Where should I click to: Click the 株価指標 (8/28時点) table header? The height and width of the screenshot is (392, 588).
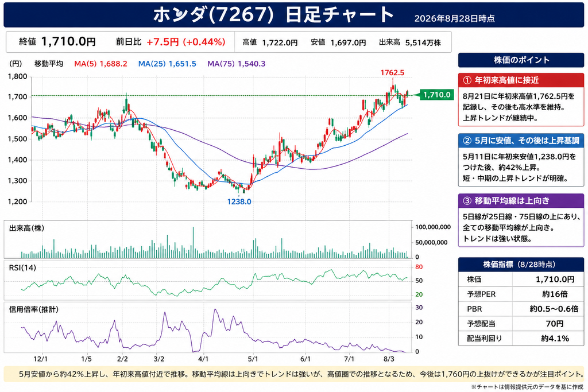point(521,265)
